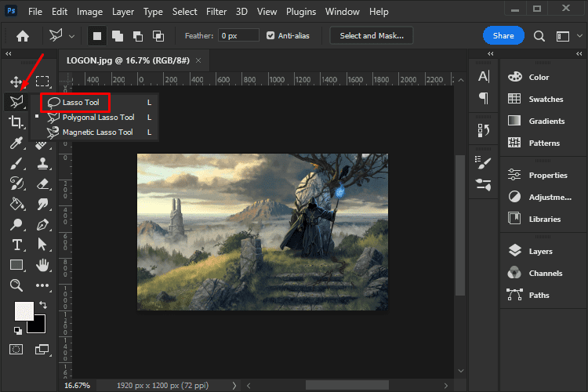
Task: Enable Add to selection mode
Action: point(118,36)
